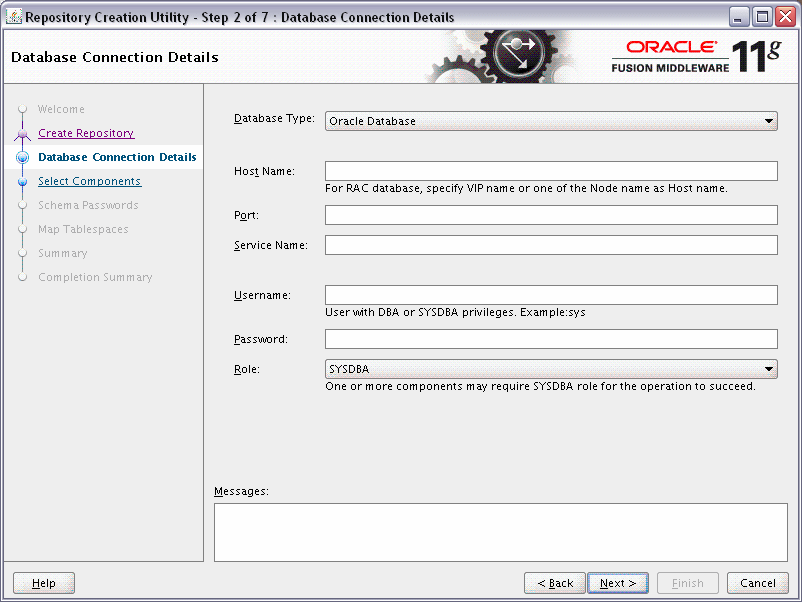
Task: Click the Service Name field
Action: pos(550,244)
